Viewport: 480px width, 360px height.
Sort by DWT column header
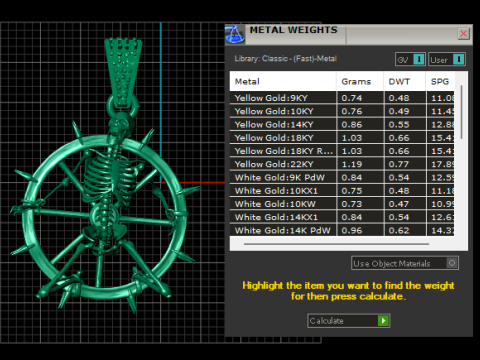(x=405, y=82)
